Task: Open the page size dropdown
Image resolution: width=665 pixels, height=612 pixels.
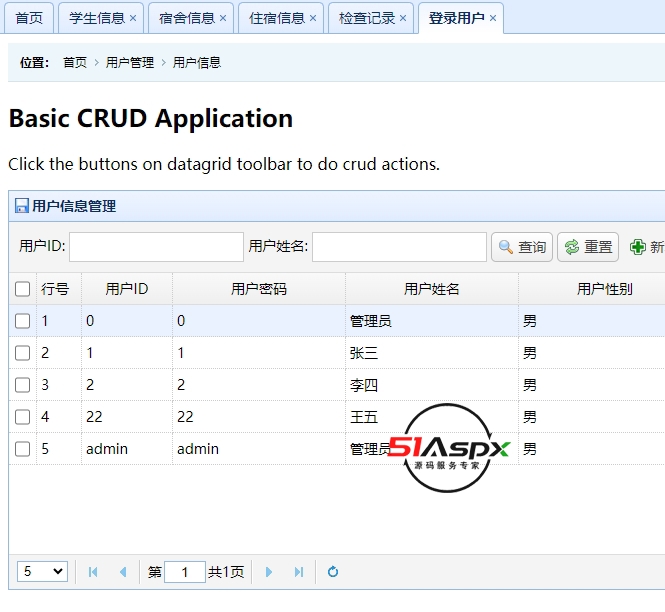Action: (43, 572)
